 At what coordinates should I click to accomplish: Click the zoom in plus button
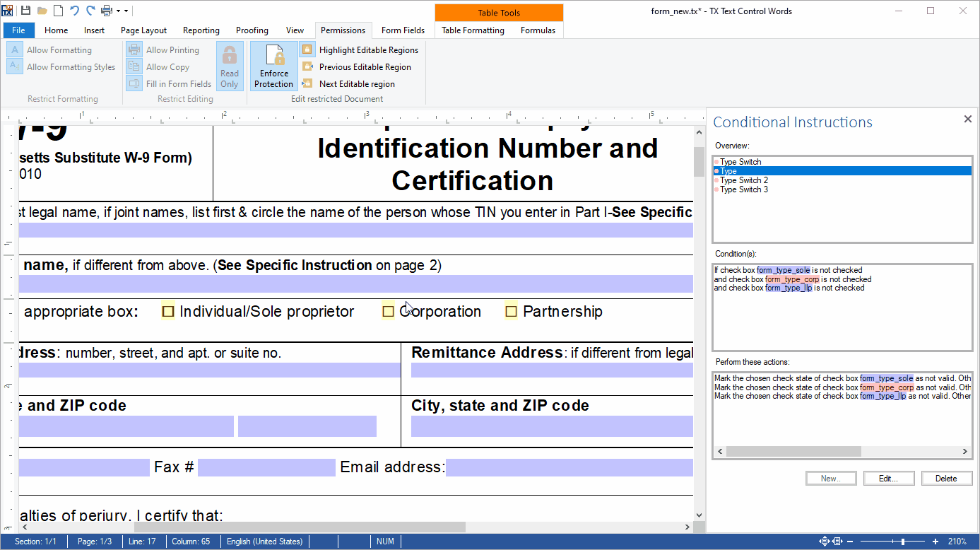coord(935,542)
